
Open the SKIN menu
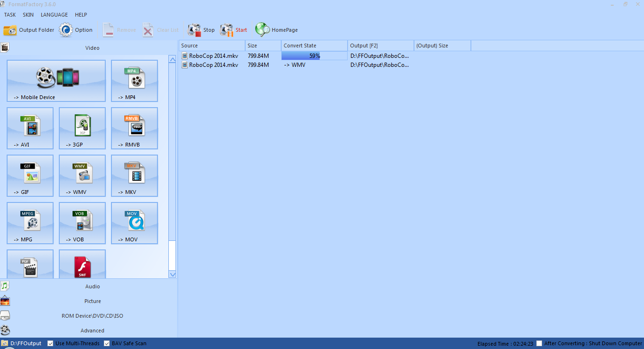28,15
